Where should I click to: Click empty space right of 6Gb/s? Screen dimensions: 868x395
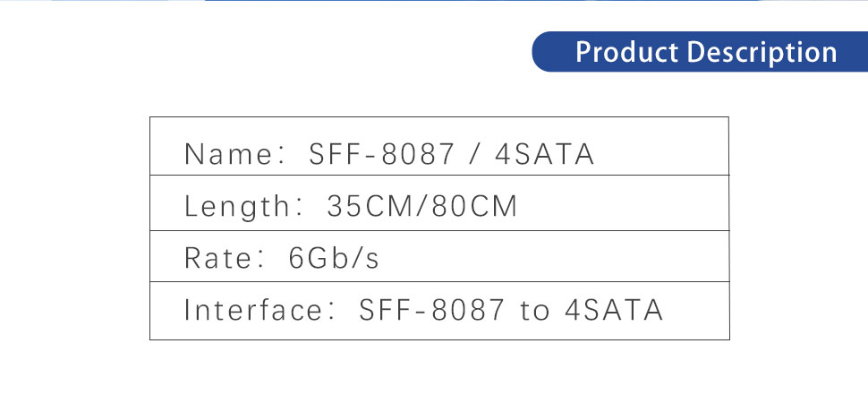555,258
